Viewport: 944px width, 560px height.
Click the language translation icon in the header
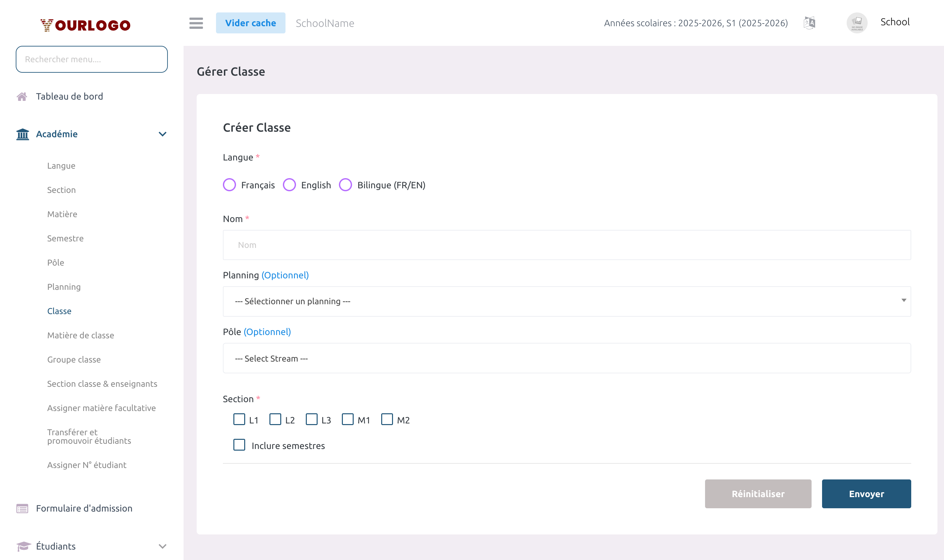[809, 23]
